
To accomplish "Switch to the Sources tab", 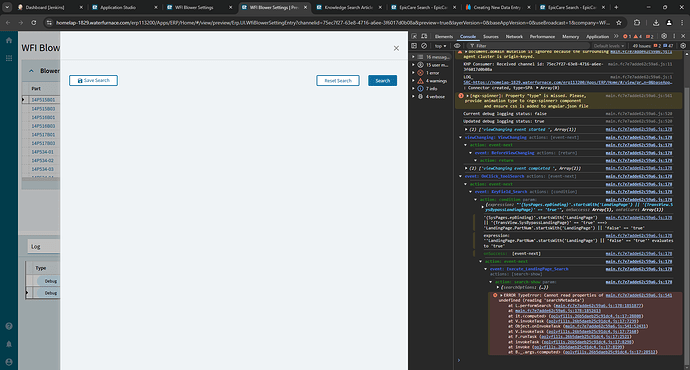I will tap(491, 37).
